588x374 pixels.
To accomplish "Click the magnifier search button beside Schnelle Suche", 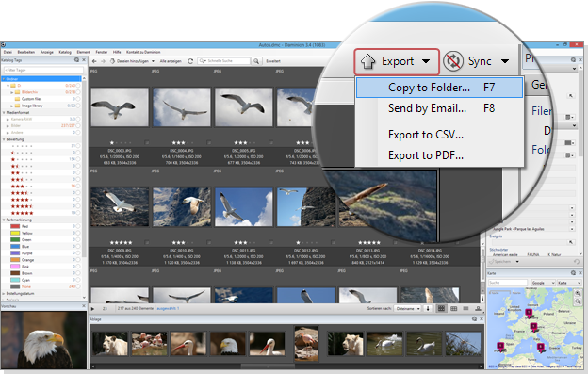I will (x=256, y=61).
